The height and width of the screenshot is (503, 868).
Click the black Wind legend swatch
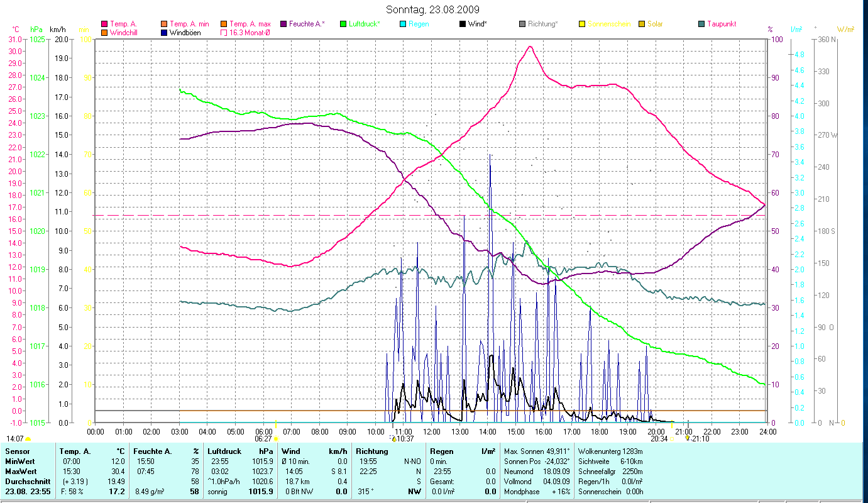point(463,24)
